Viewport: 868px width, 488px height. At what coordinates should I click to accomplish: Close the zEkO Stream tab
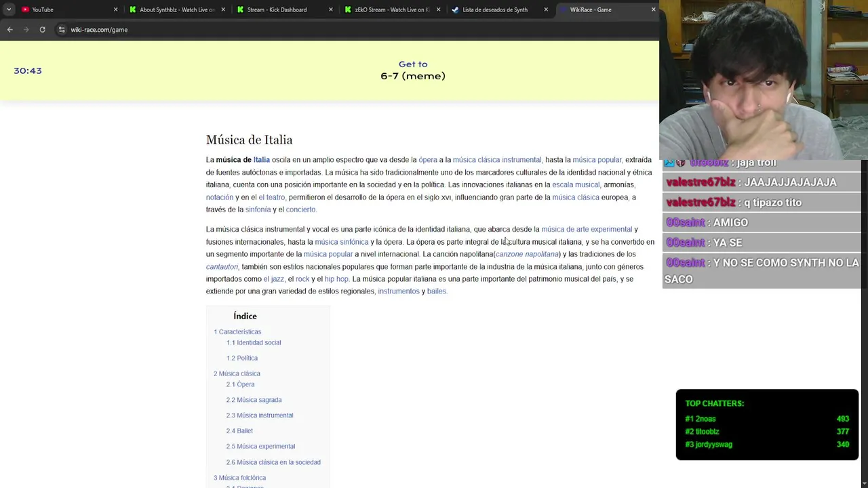point(438,9)
